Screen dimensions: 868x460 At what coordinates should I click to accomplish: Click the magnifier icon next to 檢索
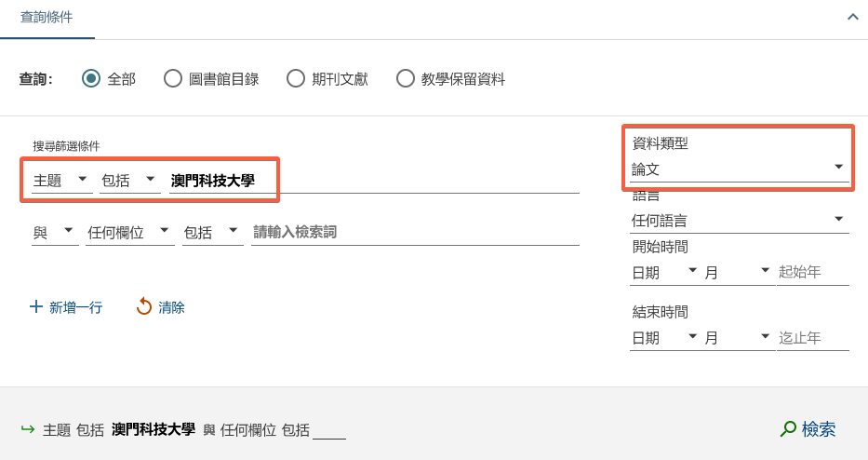coord(788,429)
